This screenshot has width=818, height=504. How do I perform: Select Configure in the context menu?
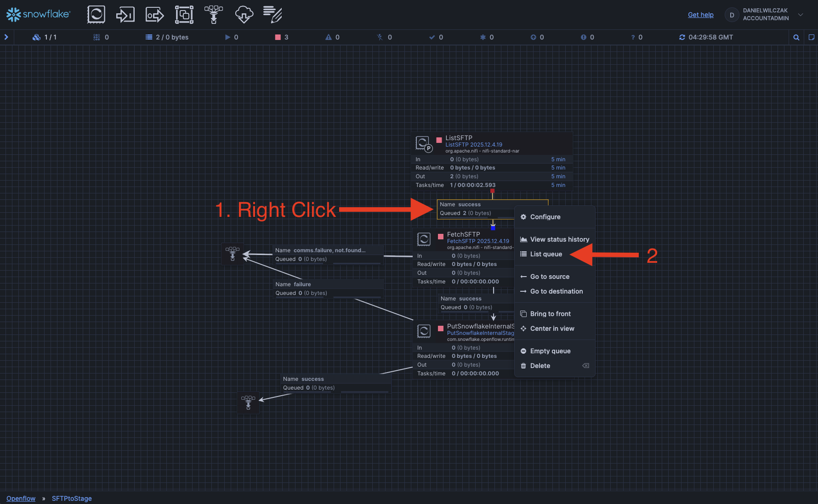545,217
